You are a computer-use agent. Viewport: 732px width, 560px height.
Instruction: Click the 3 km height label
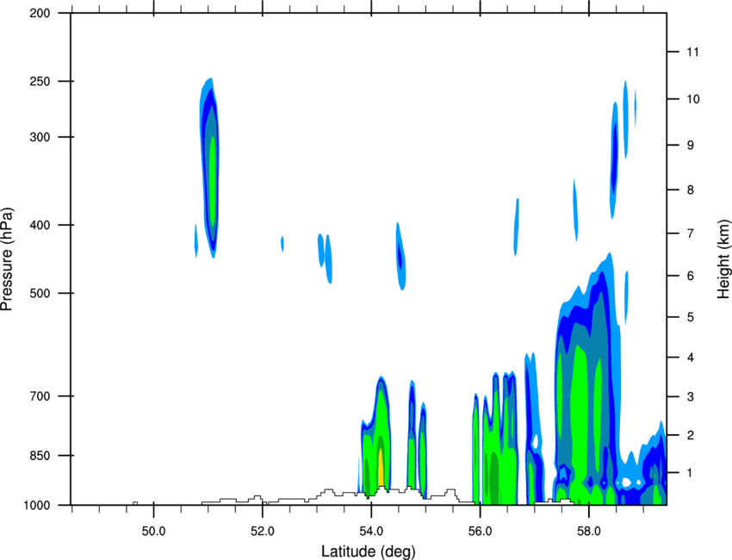[691, 397]
